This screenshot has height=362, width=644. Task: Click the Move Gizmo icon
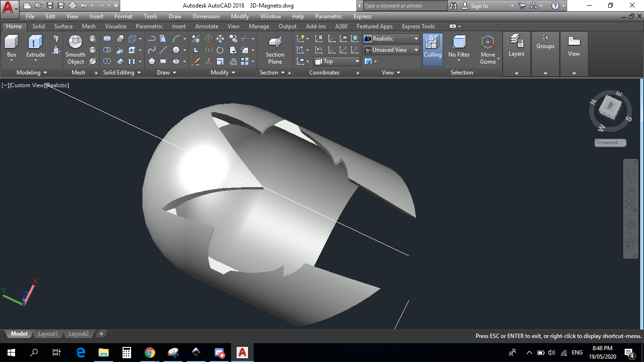[x=487, y=49]
